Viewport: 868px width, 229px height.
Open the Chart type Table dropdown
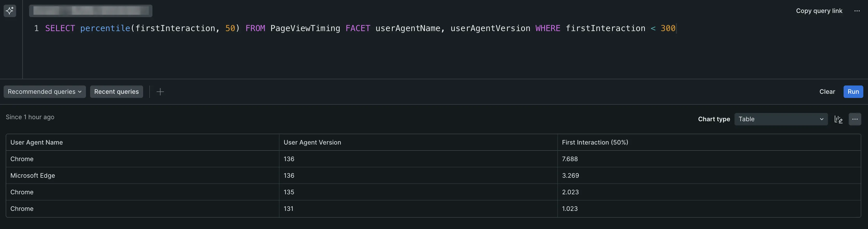tap(781, 119)
